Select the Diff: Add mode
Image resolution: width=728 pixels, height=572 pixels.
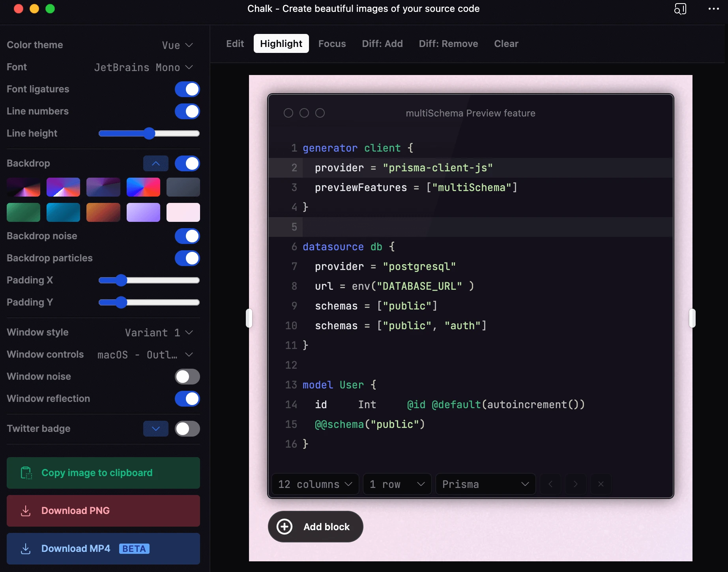(x=382, y=43)
